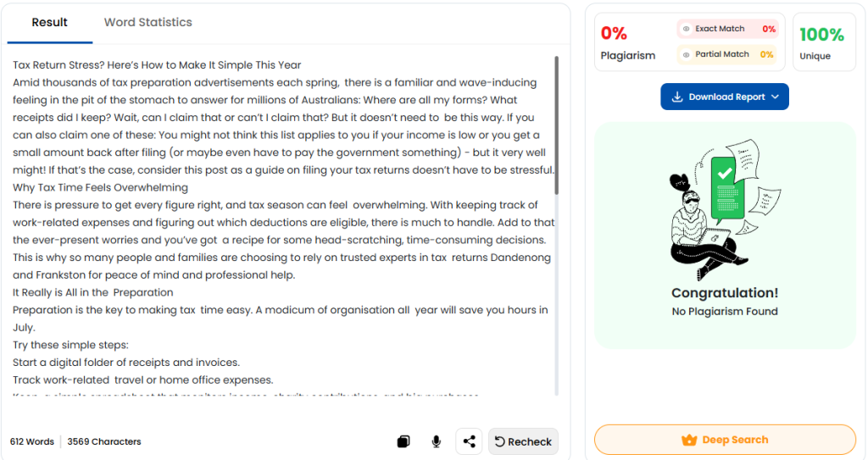Toggle the Exact Match eye icon
868x460 pixels.
687,29
